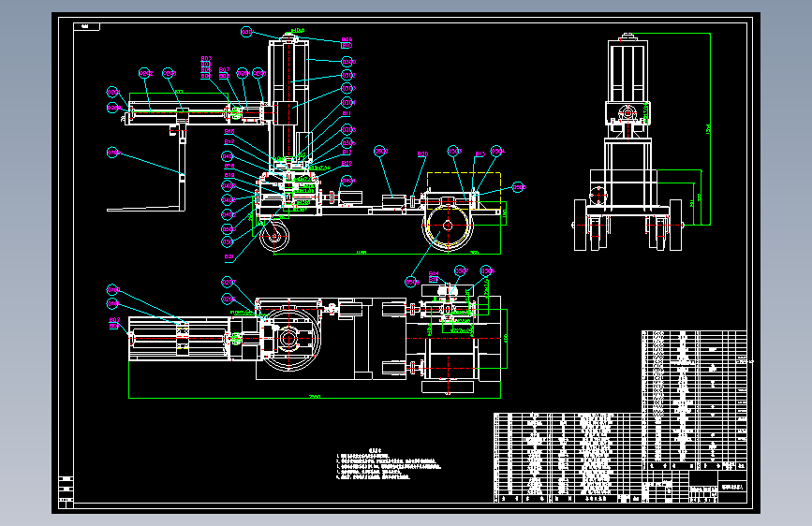The image size is (812, 526).
Task: Click the 0502 part balloon
Action: 380,152
